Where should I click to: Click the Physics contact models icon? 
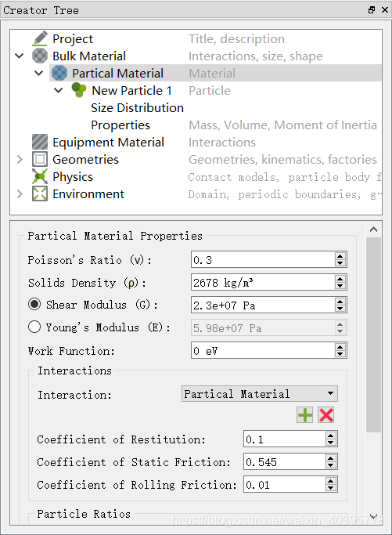[x=40, y=176]
